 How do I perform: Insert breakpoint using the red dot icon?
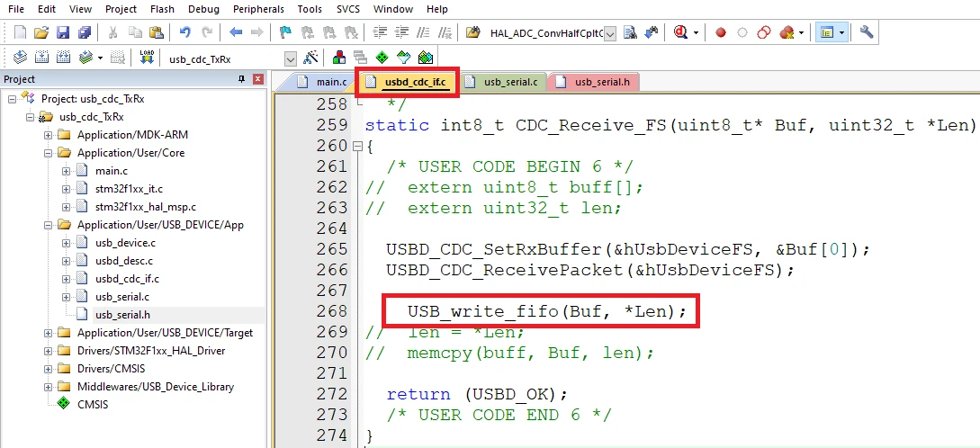pyautogui.click(x=721, y=32)
